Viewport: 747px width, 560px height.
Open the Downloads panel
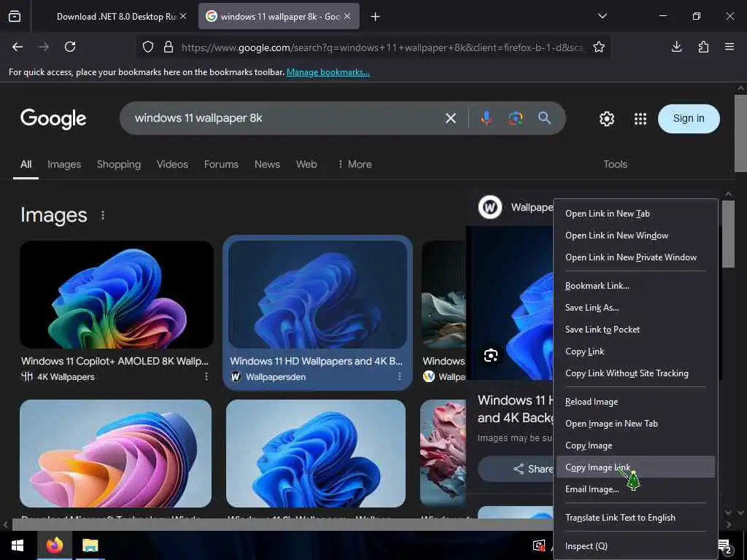(x=676, y=47)
